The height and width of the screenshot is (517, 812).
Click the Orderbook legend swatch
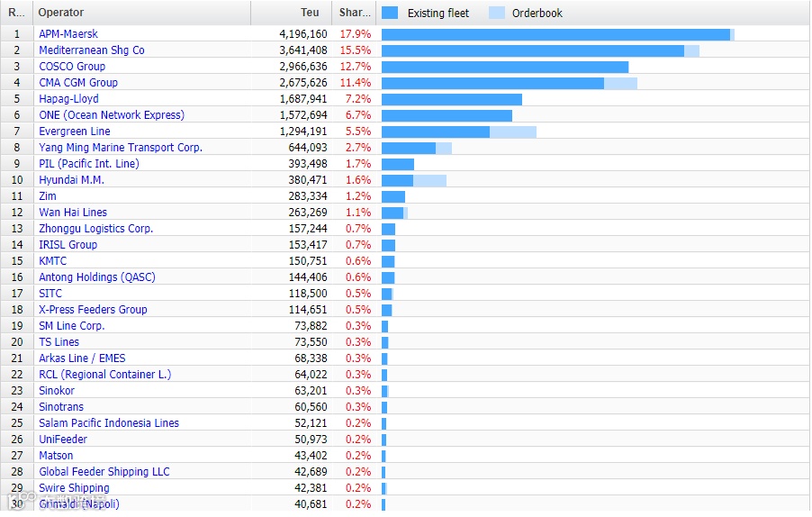497,13
